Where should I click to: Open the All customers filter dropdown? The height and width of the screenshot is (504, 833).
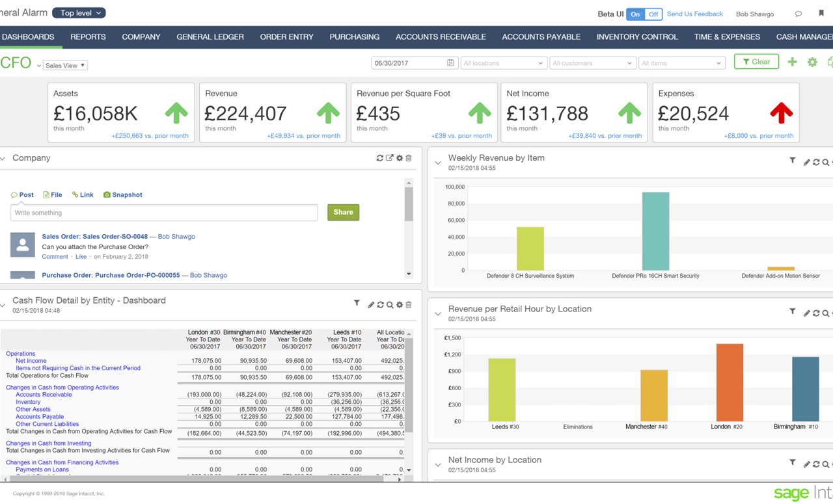coord(592,63)
